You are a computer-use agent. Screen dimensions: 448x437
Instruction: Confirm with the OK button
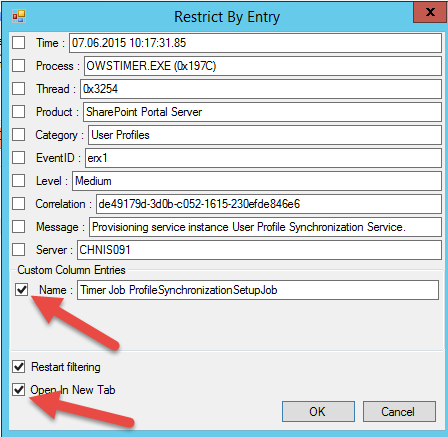tap(318, 411)
